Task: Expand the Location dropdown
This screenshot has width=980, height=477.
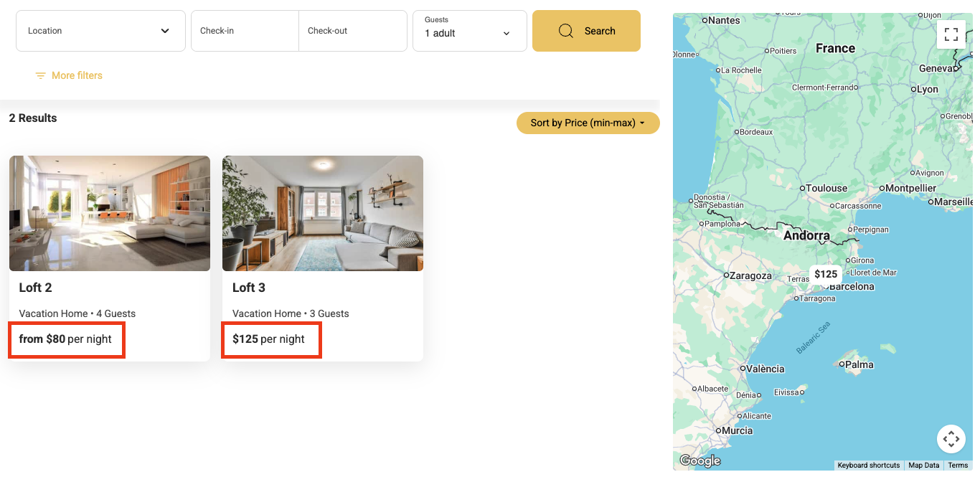Action: tap(100, 31)
